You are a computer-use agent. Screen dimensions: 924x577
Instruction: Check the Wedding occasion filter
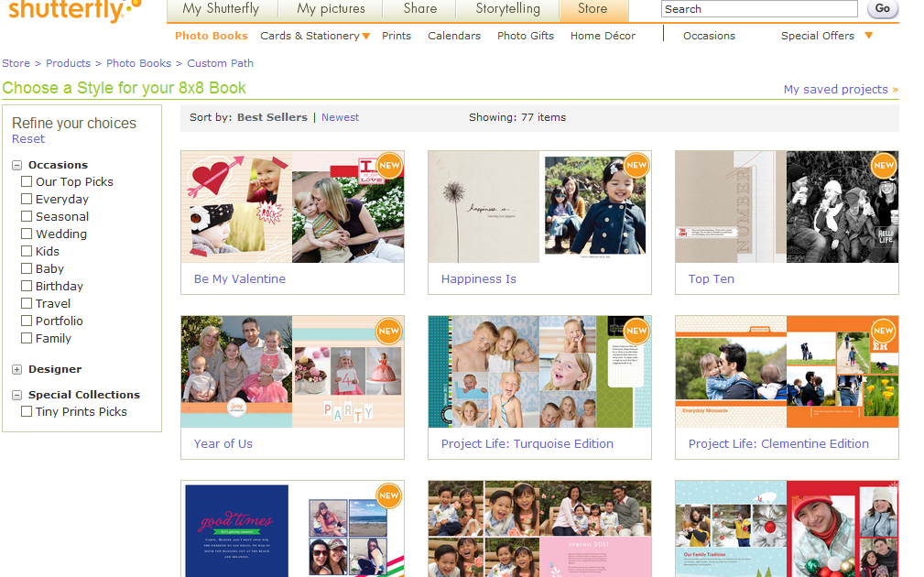coord(26,234)
